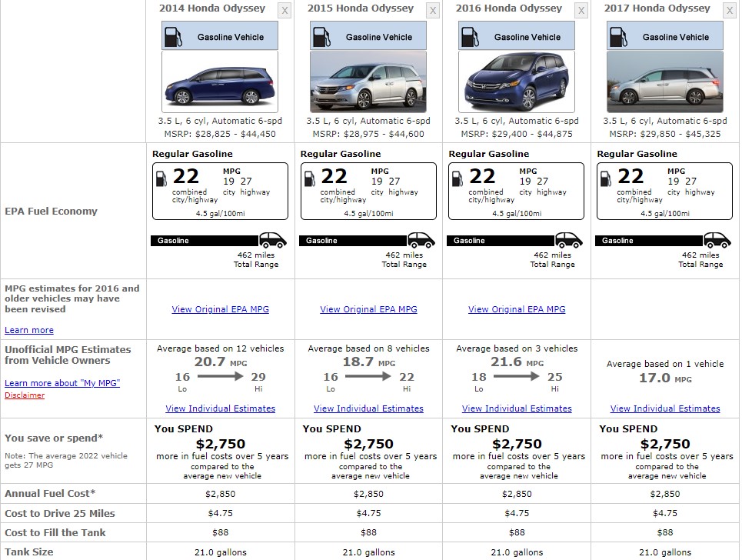Click the 2016 Honda Odyssey title
Screen dimensions: 742x560
509,8
